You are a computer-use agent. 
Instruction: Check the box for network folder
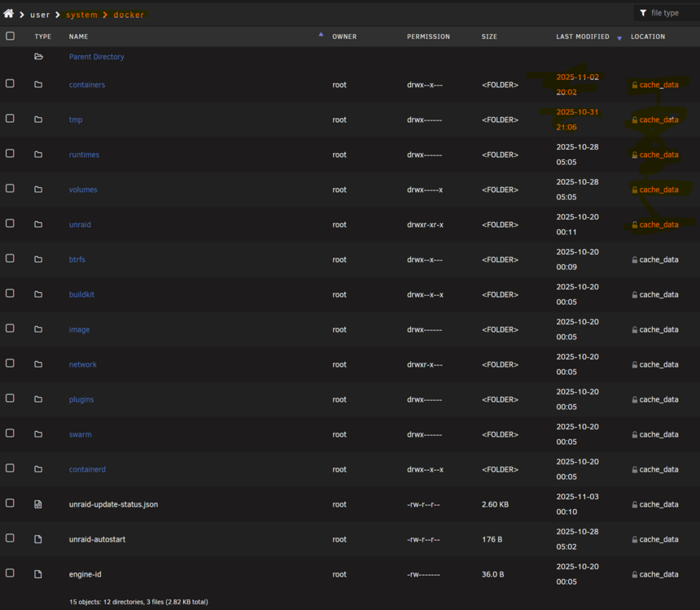point(10,364)
